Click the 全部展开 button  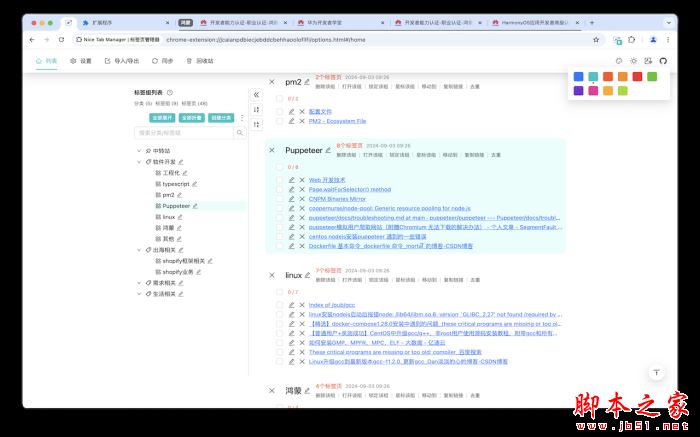coord(162,118)
